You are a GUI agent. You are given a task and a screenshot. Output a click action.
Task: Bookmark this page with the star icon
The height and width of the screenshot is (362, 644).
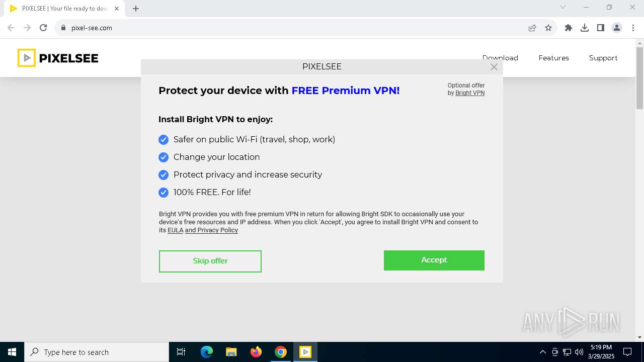(x=548, y=28)
